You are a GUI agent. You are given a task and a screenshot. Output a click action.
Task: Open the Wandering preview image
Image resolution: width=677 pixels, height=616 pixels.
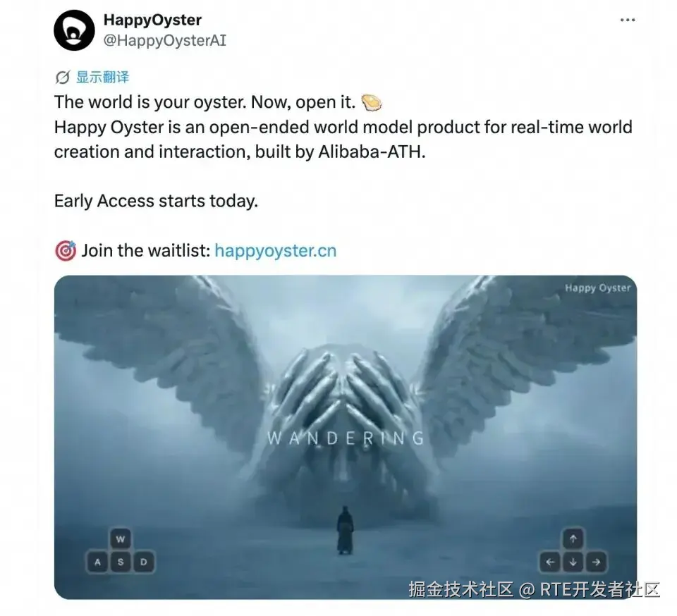[346, 437]
